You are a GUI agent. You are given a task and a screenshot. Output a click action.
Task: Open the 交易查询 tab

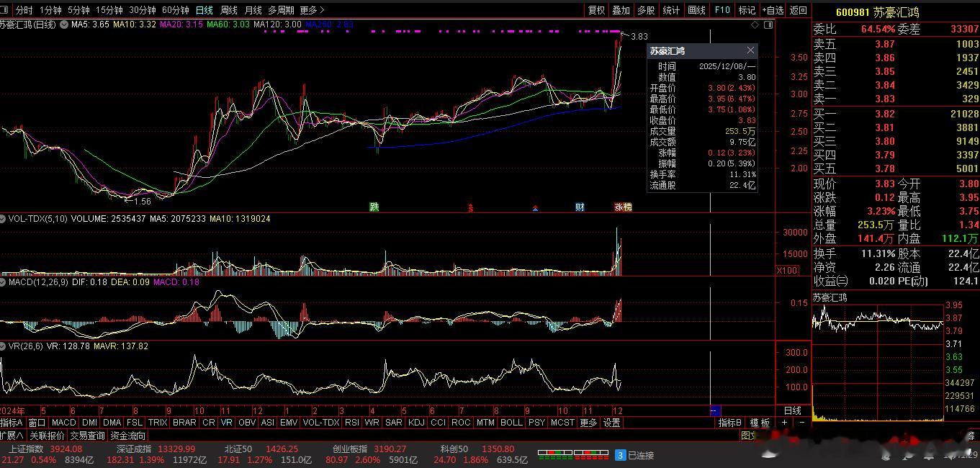pos(88,436)
